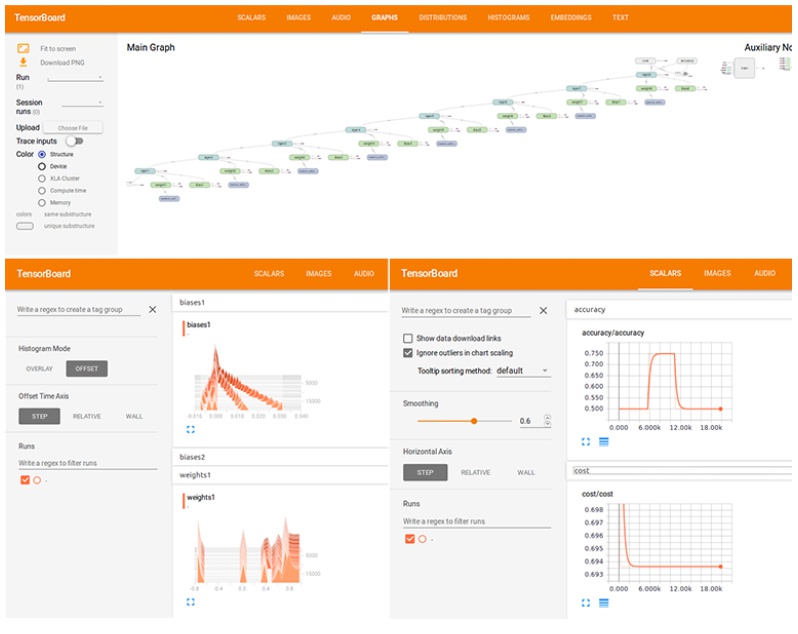Open the TEXT tab
798x634 pixels.
tap(620, 17)
